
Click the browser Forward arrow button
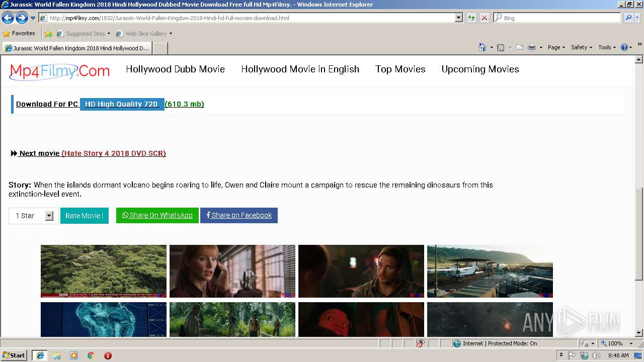coord(22,18)
